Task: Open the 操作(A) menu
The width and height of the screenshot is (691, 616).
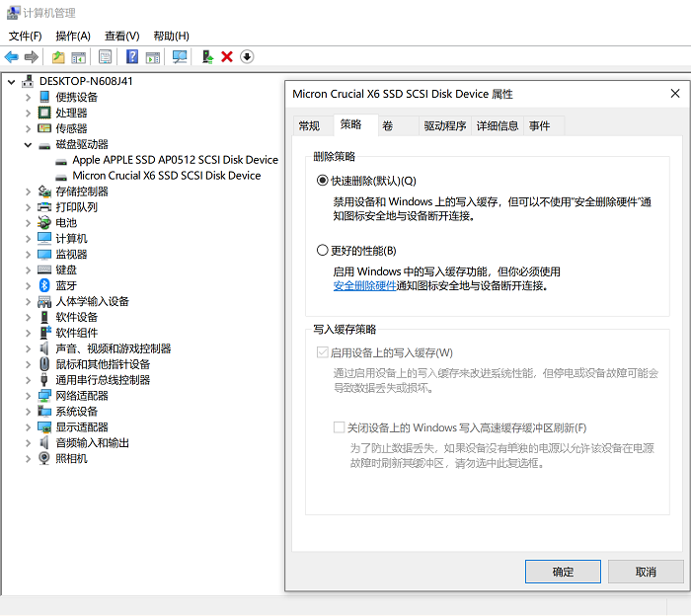Action: [x=73, y=36]
